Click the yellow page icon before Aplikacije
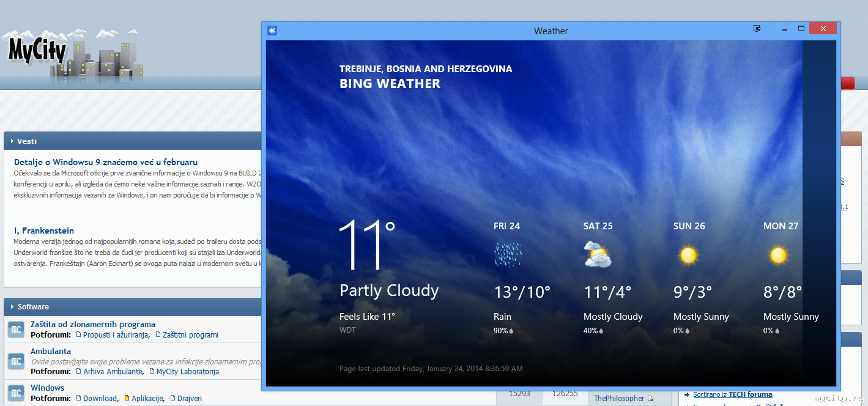Screen dimensions: 868x406 click(127, 398)
